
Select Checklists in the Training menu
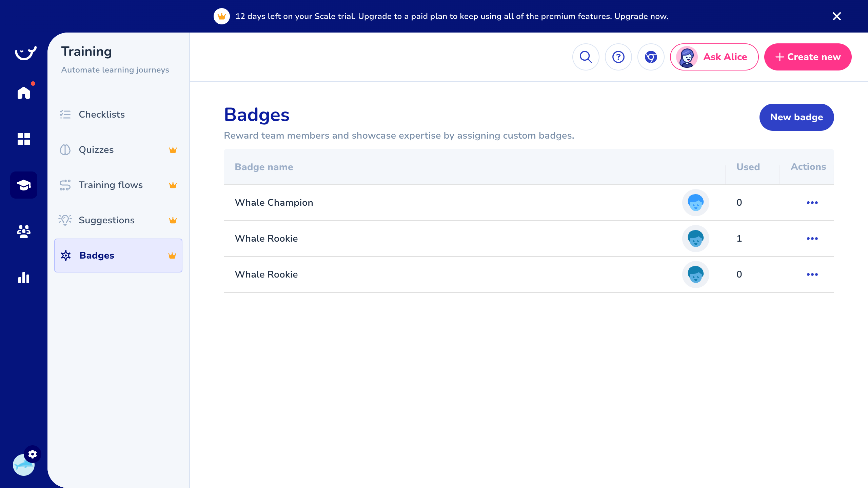[101, 115]
